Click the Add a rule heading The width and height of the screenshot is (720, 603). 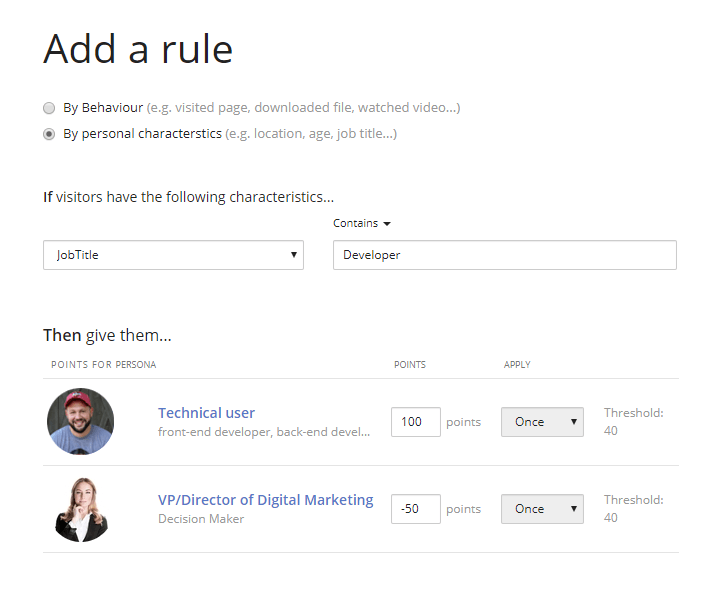click(x=138, y=49)
